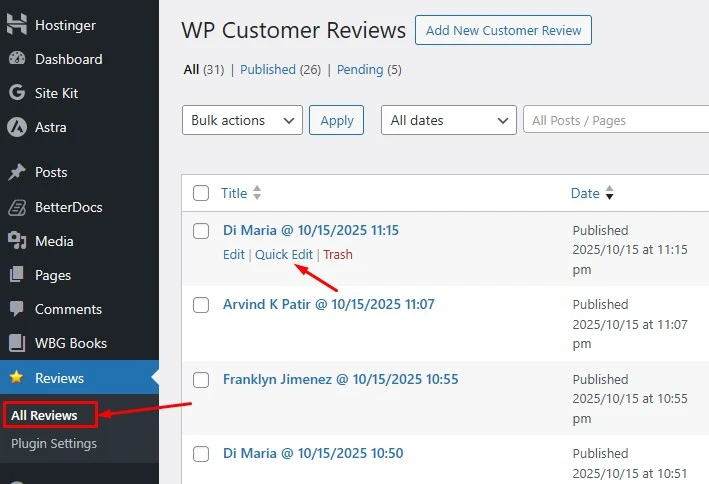Sort by Title using sort arrows

257,193
